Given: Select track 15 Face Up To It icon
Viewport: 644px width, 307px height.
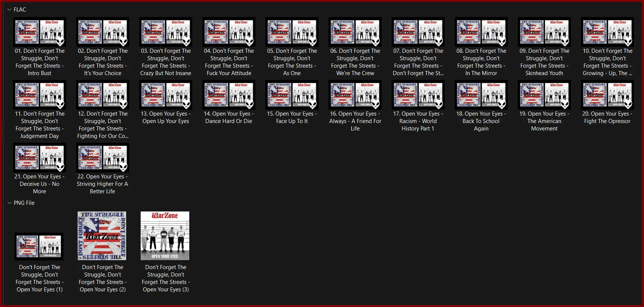Looking at the screenshot, I should pos(292,95).
